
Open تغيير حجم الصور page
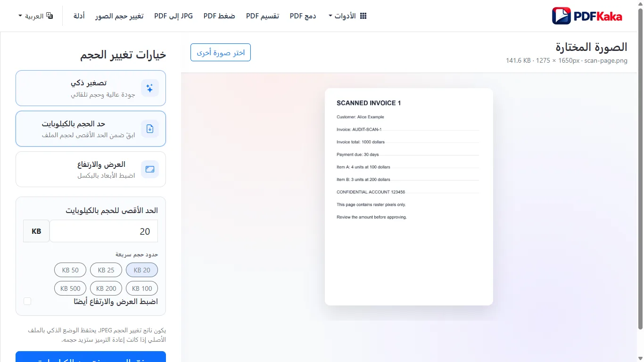pyautogui.click(x=119, y=16)
